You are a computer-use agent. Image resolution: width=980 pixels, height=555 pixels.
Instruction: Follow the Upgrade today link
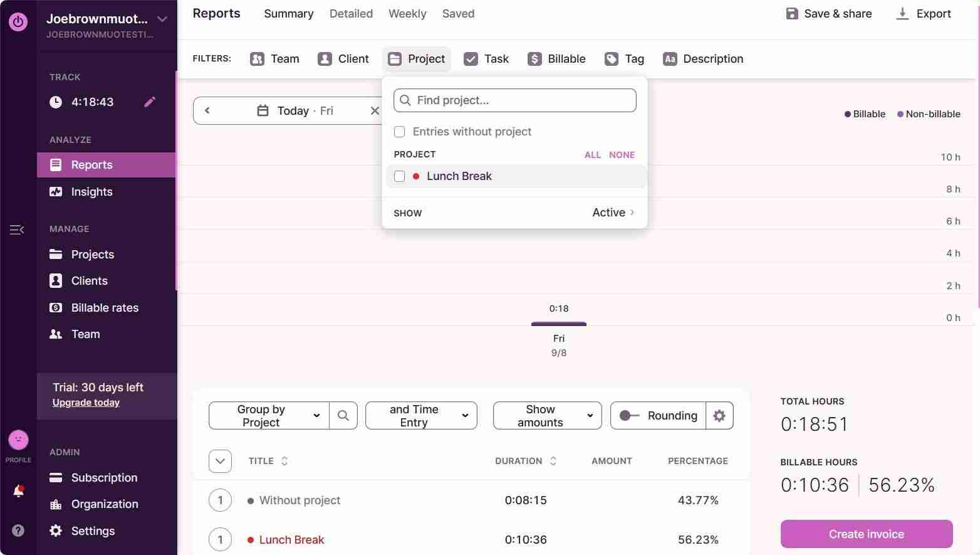click(86, 403)
